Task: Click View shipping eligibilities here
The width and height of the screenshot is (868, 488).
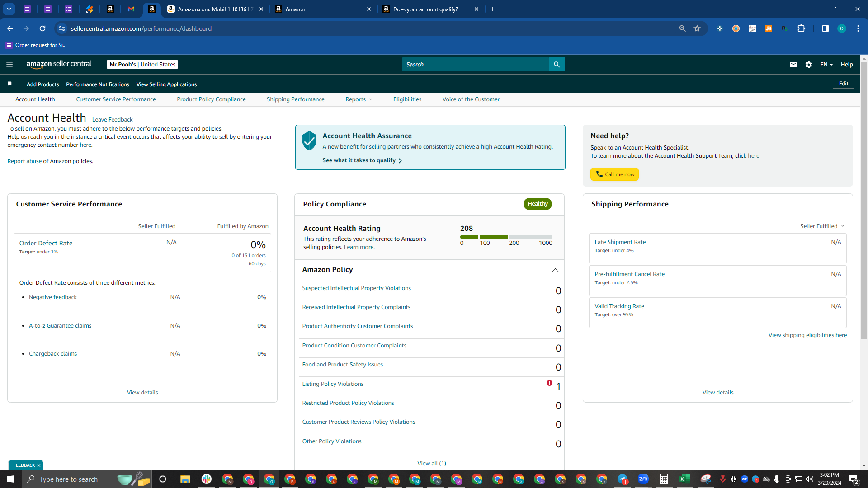Action: (807, 335)
